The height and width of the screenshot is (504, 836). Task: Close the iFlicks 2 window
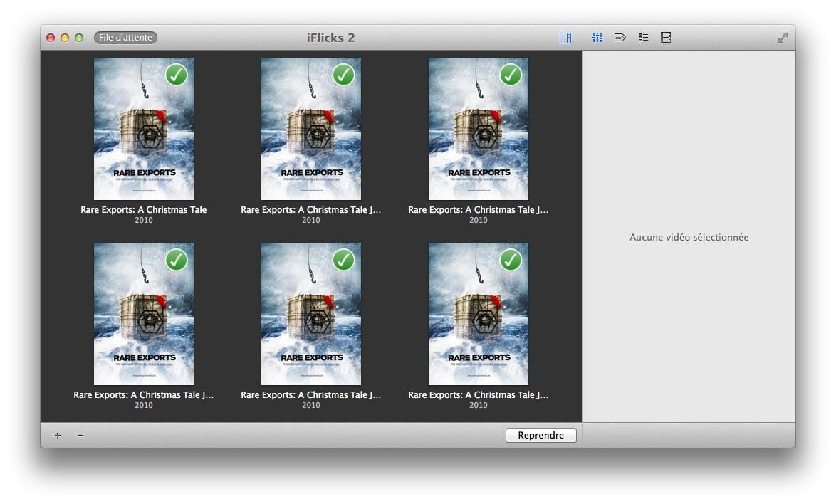pos(51,38)
